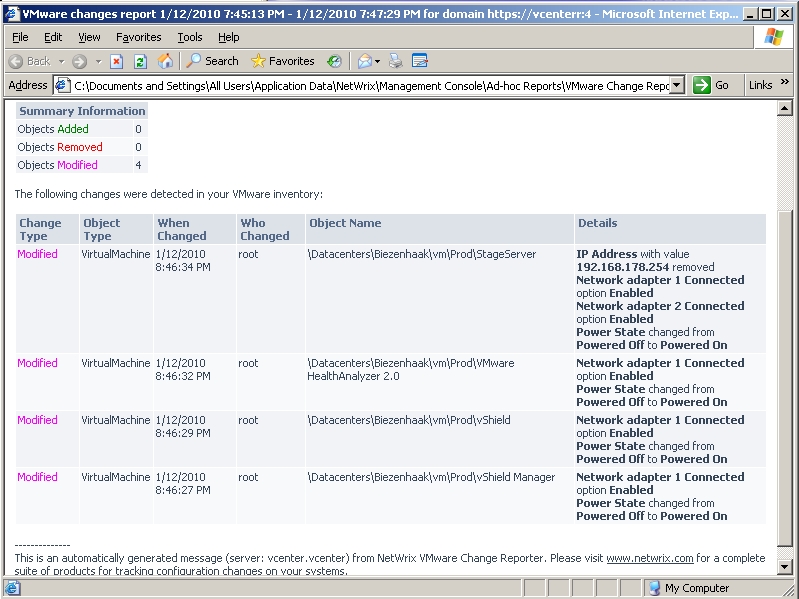Click the Objects Removed row label
Screen dimensions: 799x599
coord(60,147)
